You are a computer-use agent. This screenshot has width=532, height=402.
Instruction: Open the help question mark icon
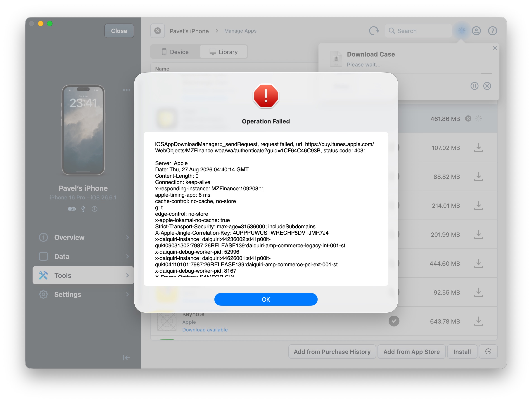click(493, 31)
